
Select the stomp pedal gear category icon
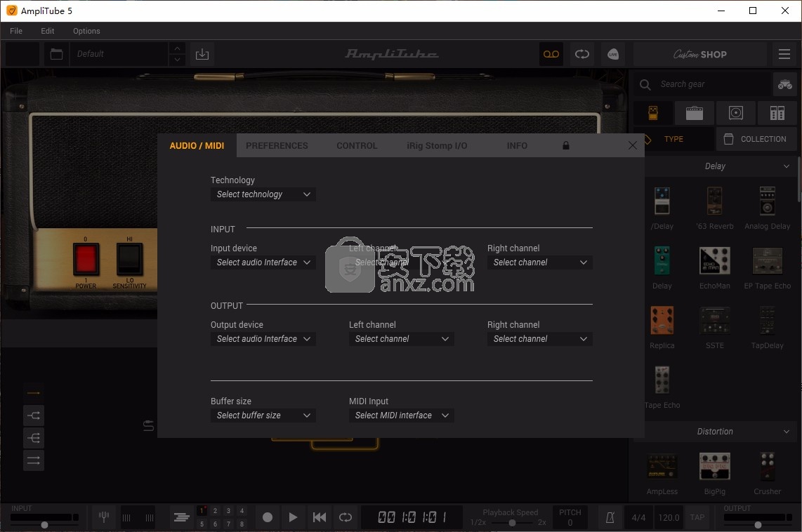pyautogui.click(x=653, y=113)
